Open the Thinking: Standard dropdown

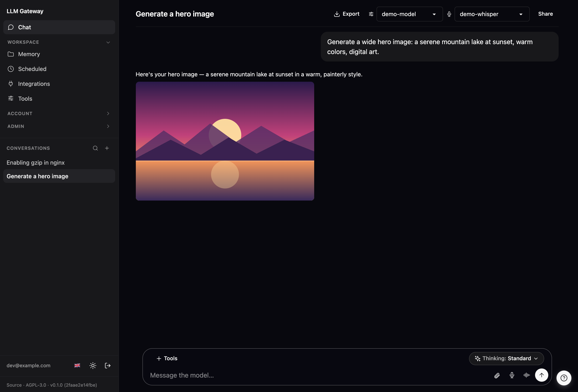coord(506,358)
